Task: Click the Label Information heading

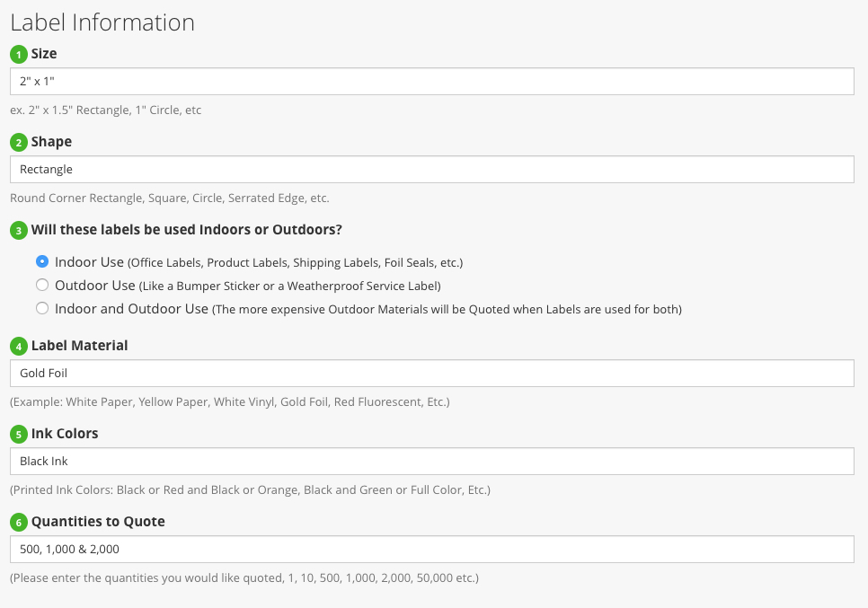Action: 102,22
